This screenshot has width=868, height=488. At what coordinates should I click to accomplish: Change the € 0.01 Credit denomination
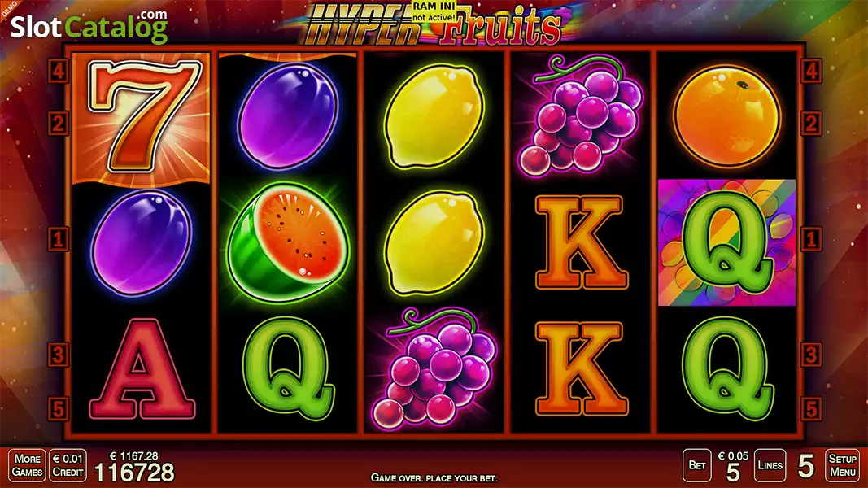point(68,465)
